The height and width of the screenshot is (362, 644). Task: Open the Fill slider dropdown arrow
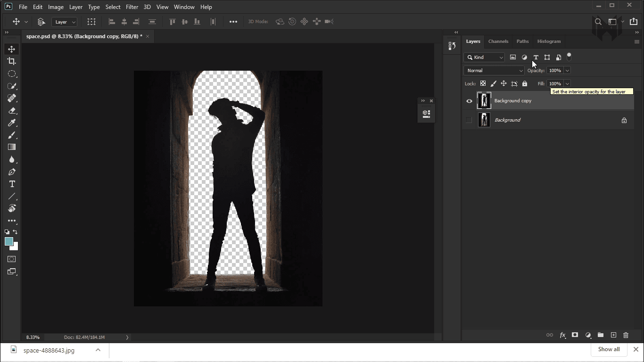coord(567,83)
